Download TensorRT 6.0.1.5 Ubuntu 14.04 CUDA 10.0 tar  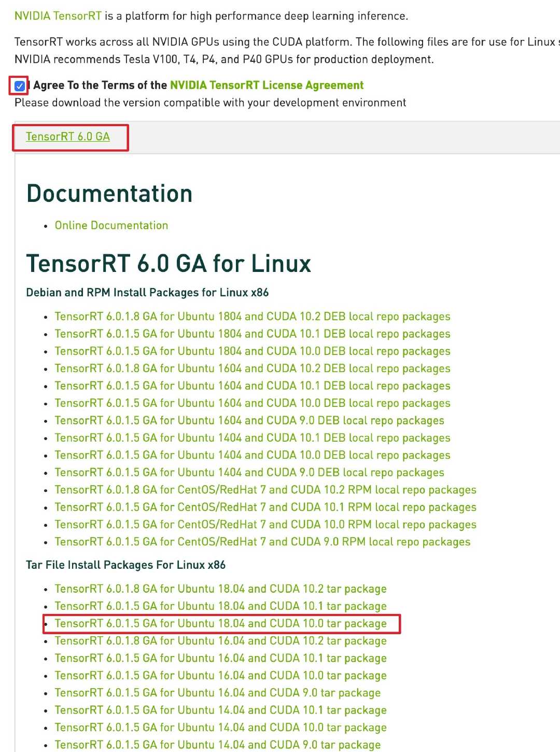click(221, 728)
